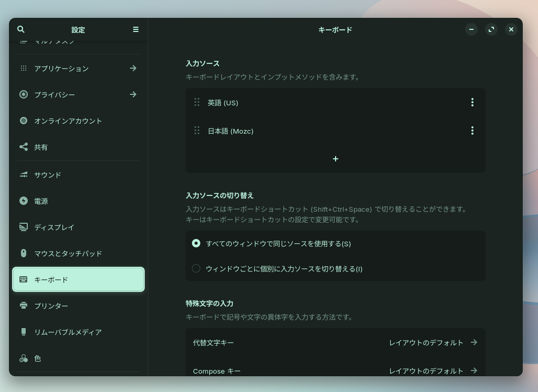Add an input source with the plus button
This screenshot has height=392, width=538.
tap(336, 159)
